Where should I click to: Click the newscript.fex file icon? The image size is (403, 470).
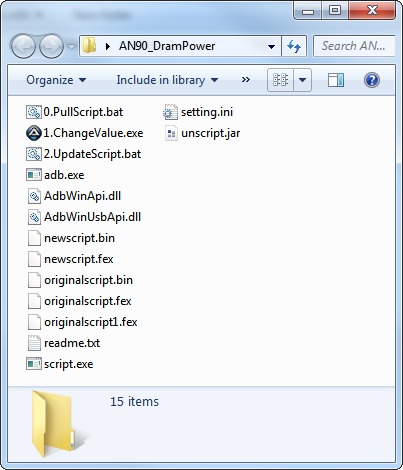click(x=34, y=259)
